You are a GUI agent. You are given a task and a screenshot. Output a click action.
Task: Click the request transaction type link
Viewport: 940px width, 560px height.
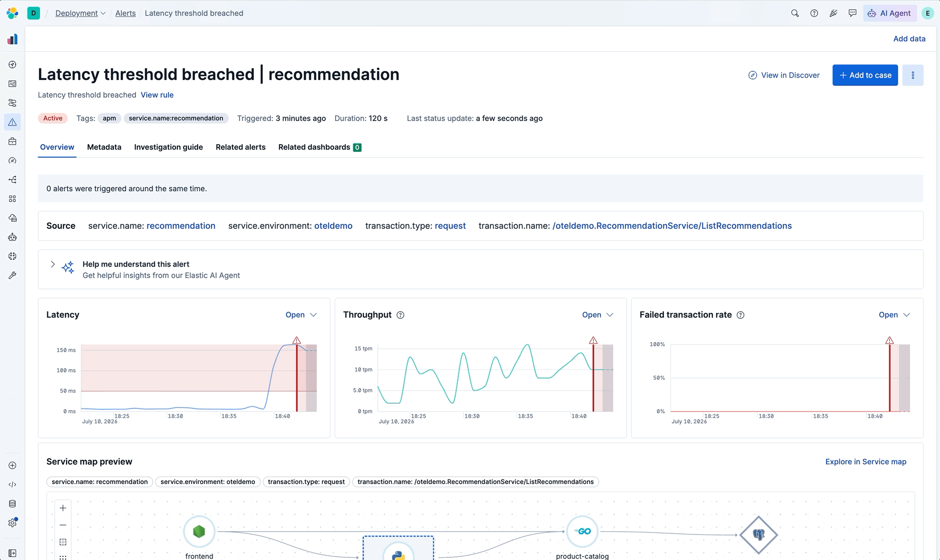(450, 226)
